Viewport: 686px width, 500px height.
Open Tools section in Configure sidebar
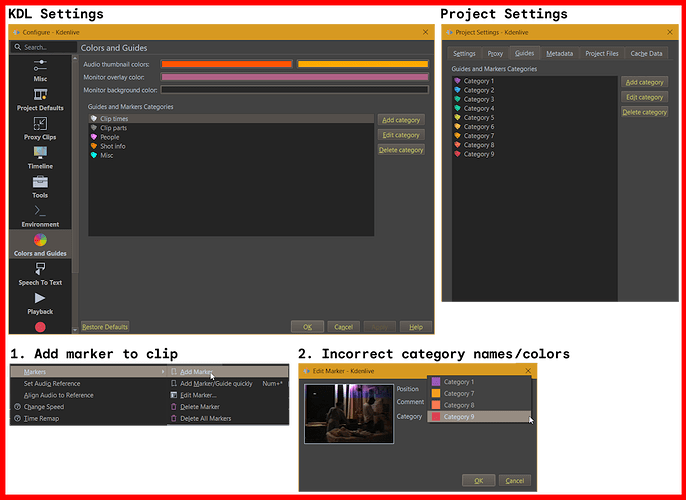click(x=40, y=187)
